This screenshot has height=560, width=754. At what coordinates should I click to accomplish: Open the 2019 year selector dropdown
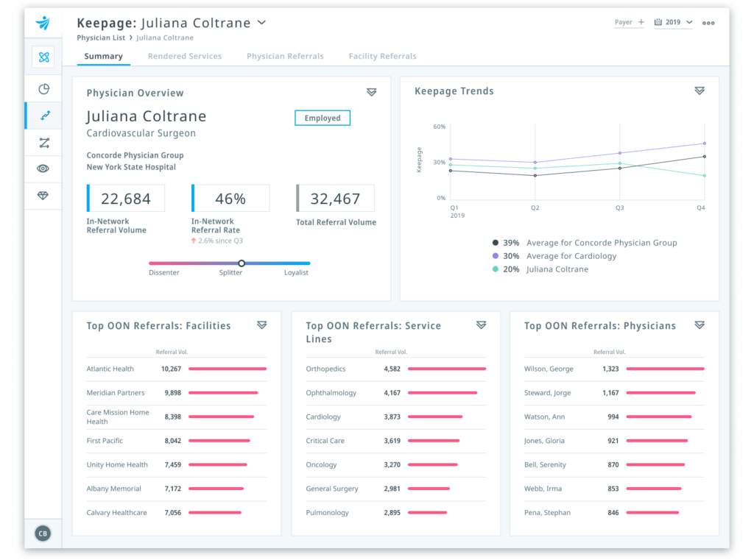[x=674, y=23]
